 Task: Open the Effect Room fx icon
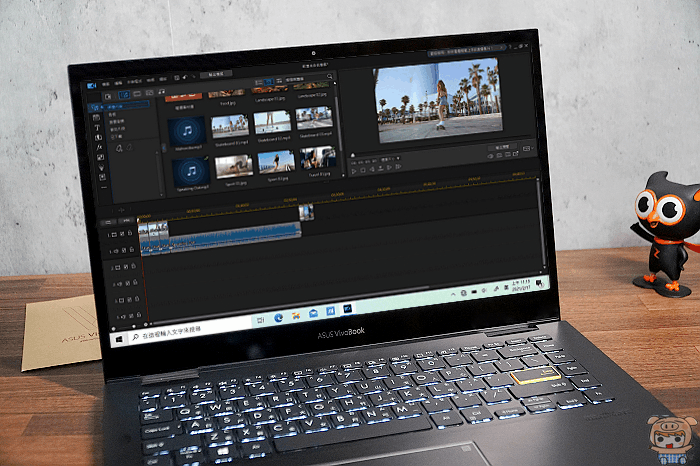(99, 147)
